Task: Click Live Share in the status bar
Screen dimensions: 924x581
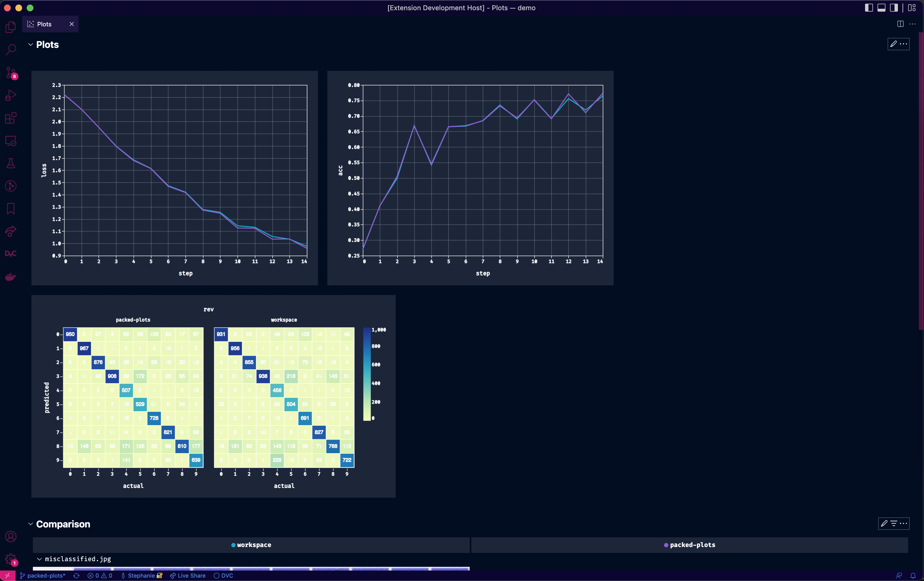Action: [188, 575]
